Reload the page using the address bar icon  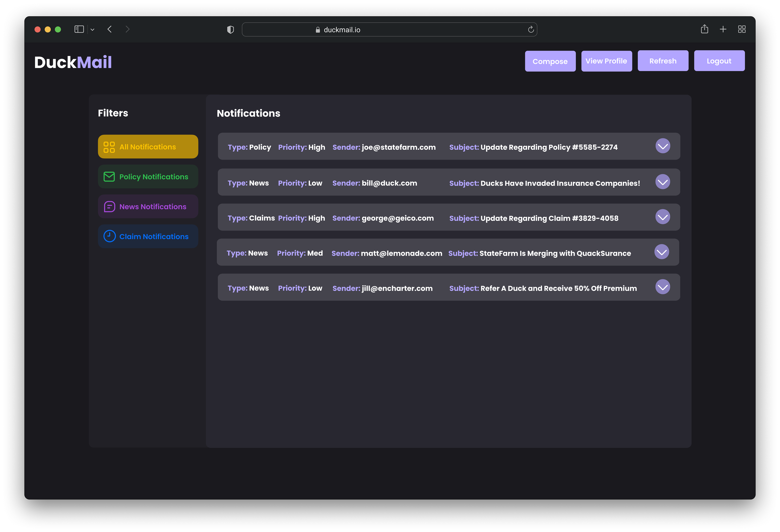(x=531, y=29)
